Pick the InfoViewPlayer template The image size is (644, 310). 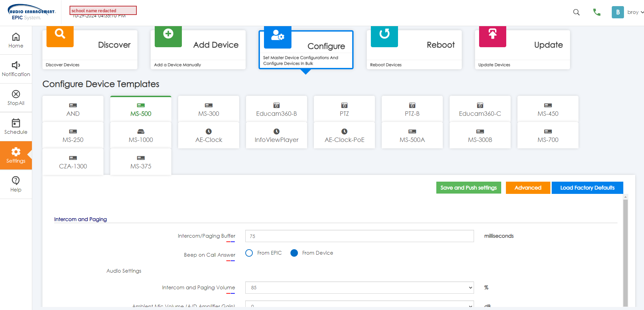[277, 135]
